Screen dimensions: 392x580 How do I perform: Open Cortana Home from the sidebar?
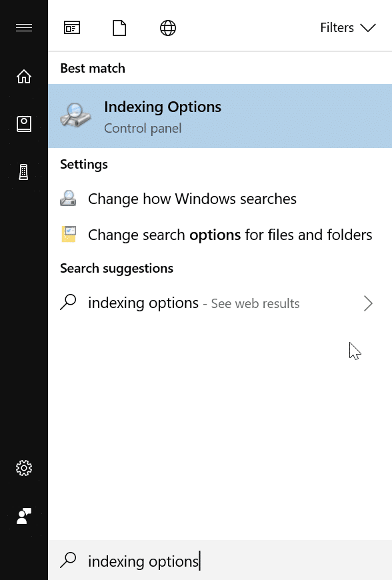24,76
